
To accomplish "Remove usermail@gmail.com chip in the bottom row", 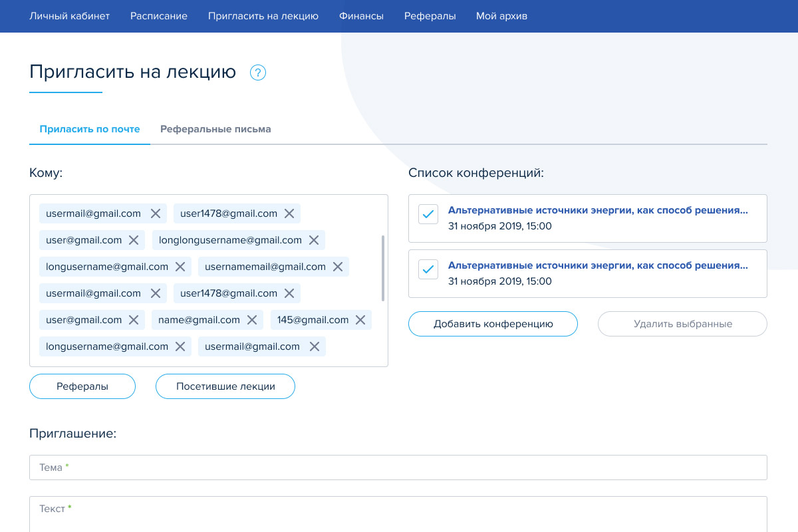I will pyautogui.click(x=315, y=346).
